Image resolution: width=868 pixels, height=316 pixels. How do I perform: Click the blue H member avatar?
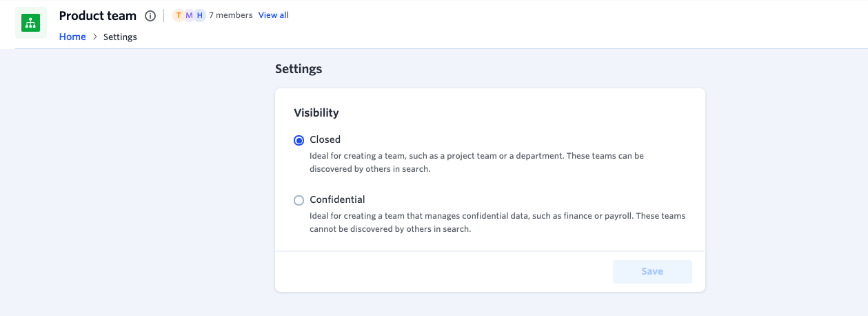(x=200, y=15)
